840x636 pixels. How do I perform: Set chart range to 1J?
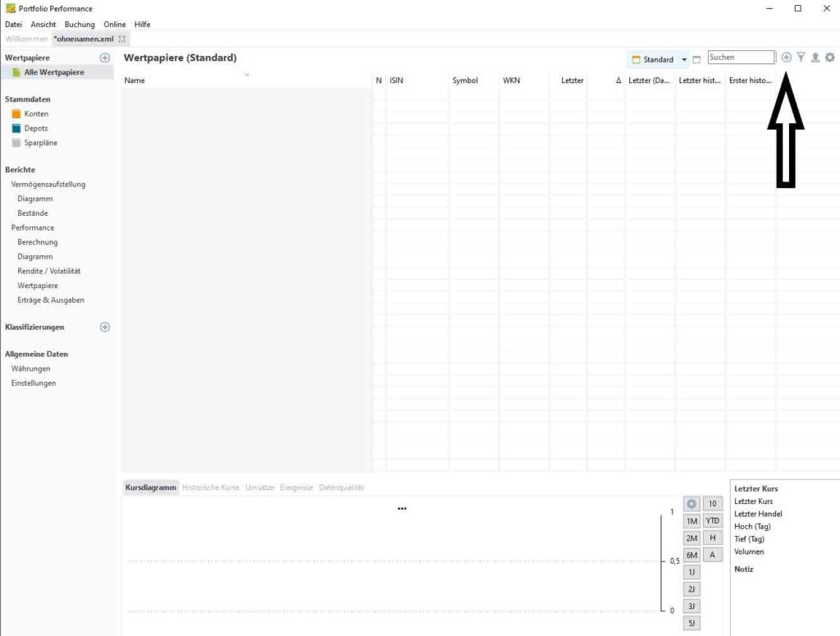tap(692, 572)
